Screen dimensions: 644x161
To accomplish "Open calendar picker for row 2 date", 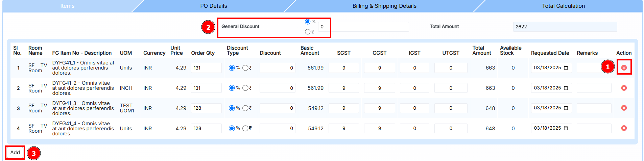I will point(566,88).
